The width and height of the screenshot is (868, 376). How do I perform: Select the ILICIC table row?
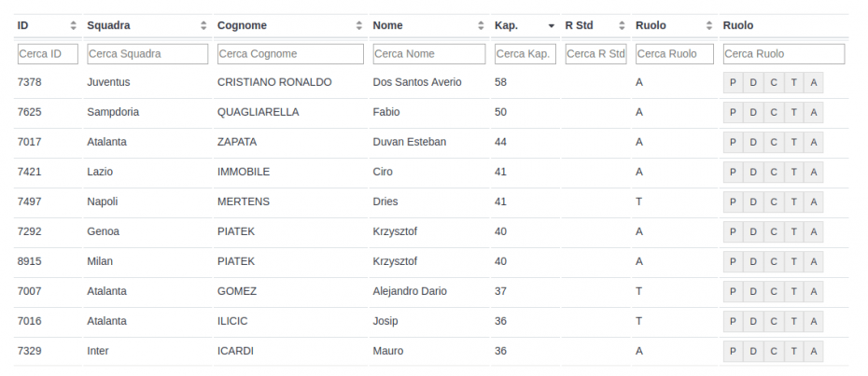431,322
